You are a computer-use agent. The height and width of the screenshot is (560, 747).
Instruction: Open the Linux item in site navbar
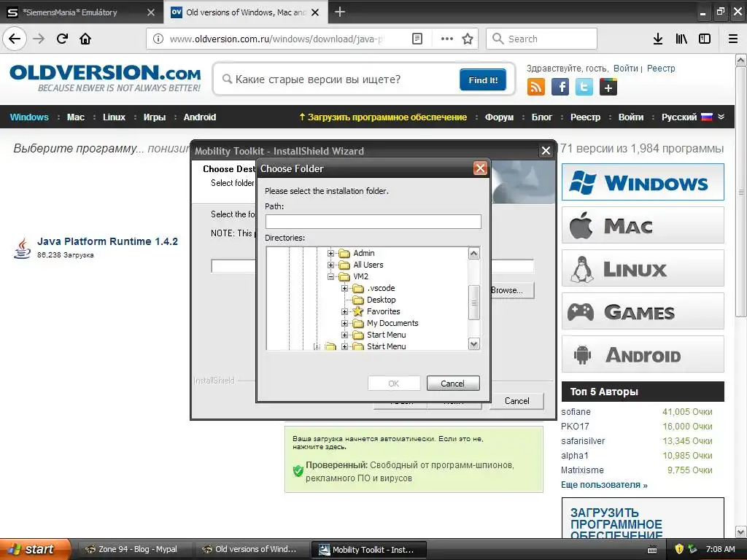115,117
